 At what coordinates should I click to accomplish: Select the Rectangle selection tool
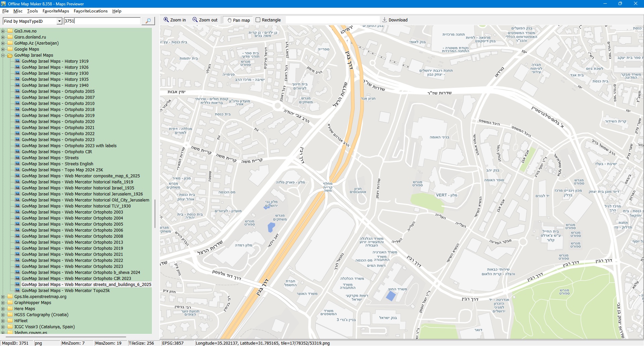click(x=268, y=20)
